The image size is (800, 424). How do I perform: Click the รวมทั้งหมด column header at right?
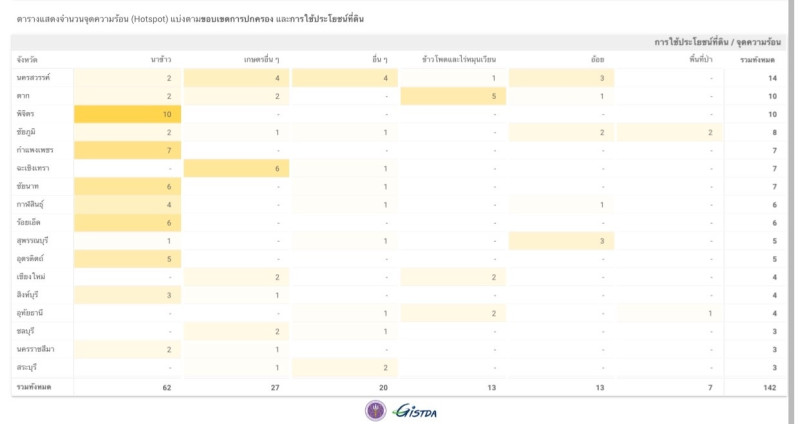click(x=758, y=60)
